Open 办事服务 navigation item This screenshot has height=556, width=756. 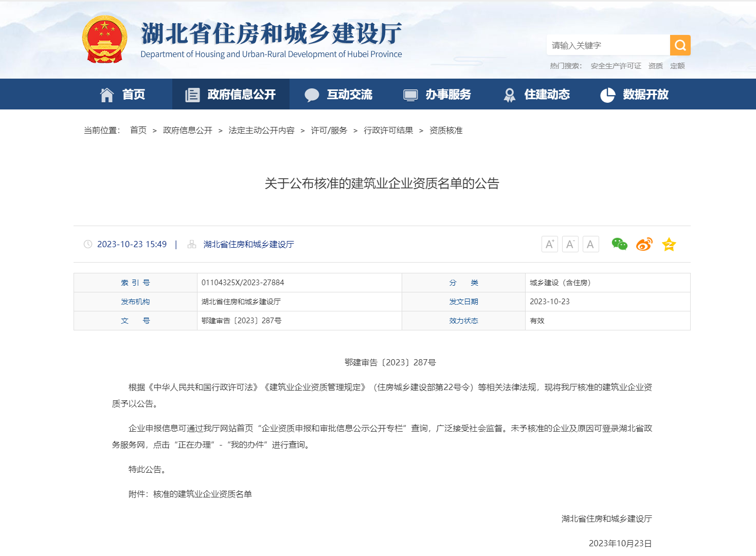pos(437,95)
